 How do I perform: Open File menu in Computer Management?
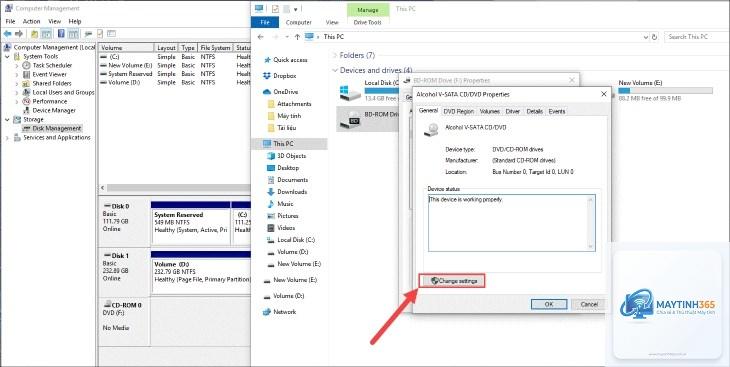(10, 21)
